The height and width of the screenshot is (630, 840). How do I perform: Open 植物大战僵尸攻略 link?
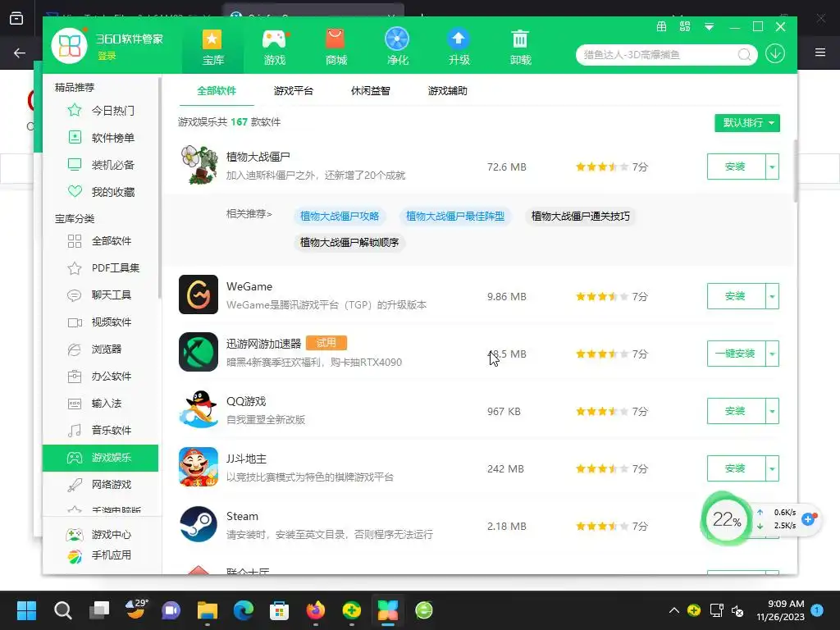pyautogui.click(x=340, y=217)
